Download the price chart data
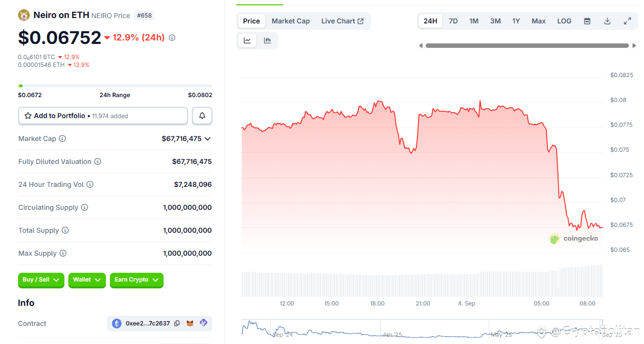The height and width of the screenshot is (344, 644). click(607, 21)
